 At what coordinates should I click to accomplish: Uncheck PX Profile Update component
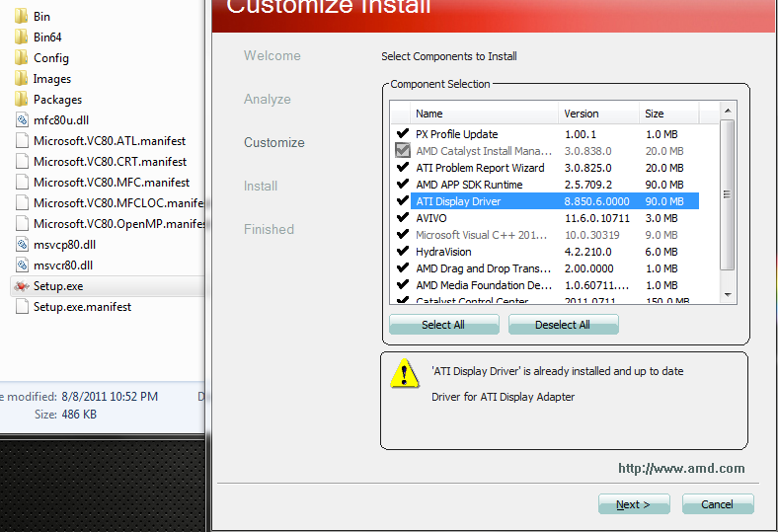(403, 134)
